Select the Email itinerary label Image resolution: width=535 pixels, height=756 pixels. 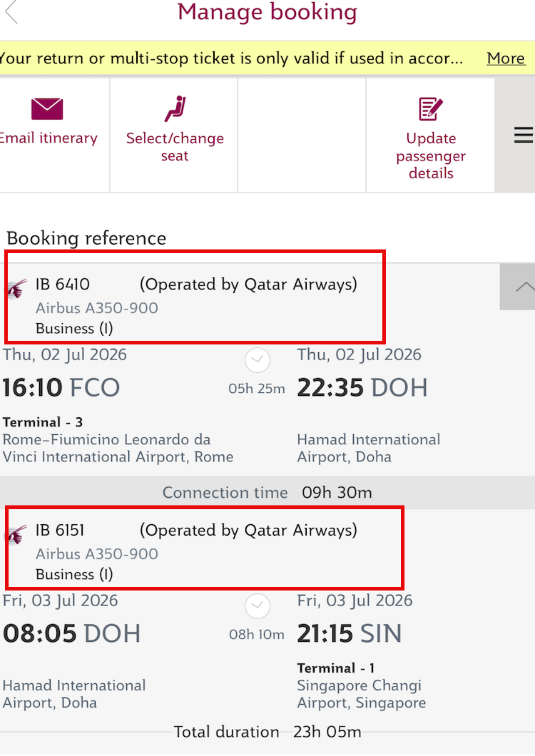click(x=48, y=138)
